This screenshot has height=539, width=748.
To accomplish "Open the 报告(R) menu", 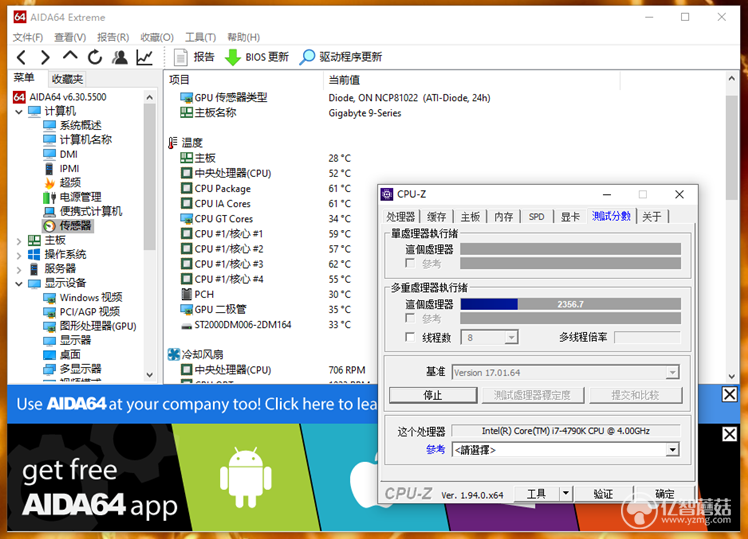I will coord(113,37).
